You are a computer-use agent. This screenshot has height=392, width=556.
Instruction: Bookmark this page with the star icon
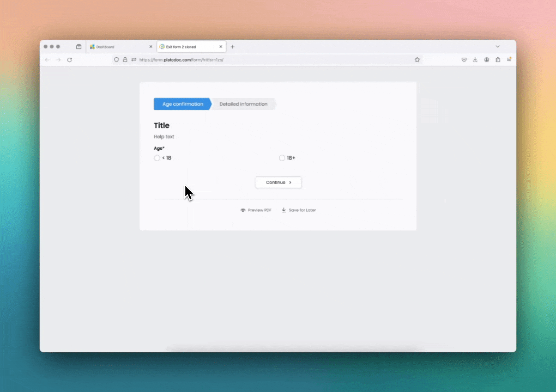(417, 60)
